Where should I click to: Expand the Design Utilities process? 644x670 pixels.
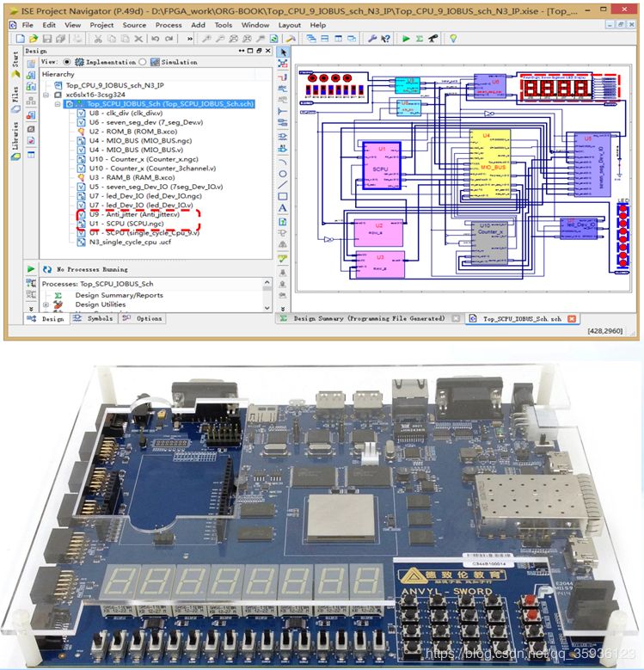click(46, 304)
